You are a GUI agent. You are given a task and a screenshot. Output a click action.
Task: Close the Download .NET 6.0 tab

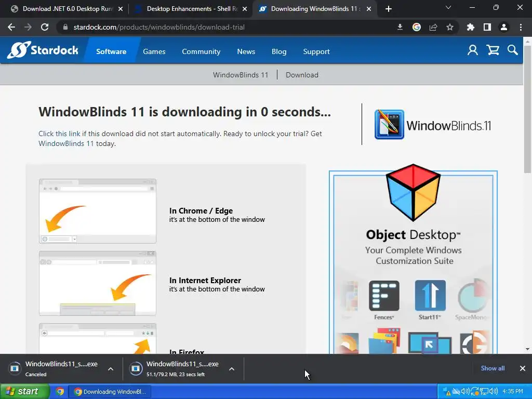[121, 9]
